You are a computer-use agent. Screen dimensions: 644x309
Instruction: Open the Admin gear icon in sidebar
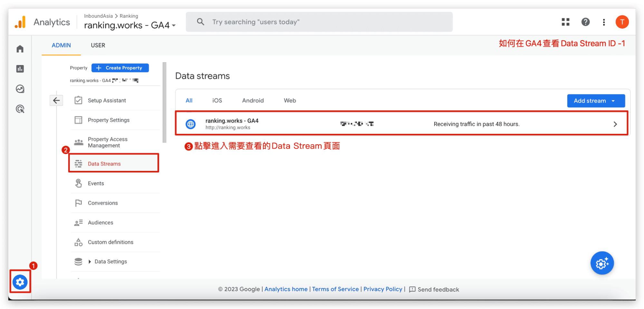(20, 282)
